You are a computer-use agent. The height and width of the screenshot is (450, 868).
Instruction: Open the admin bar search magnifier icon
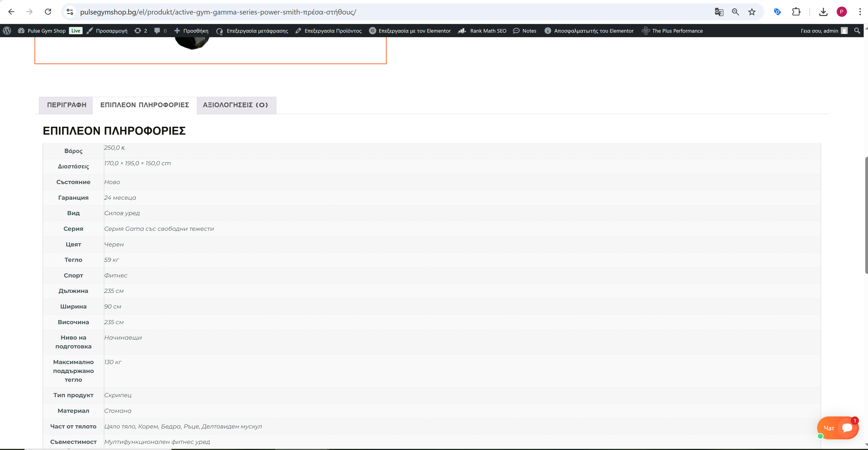click(x=857, y=31)
